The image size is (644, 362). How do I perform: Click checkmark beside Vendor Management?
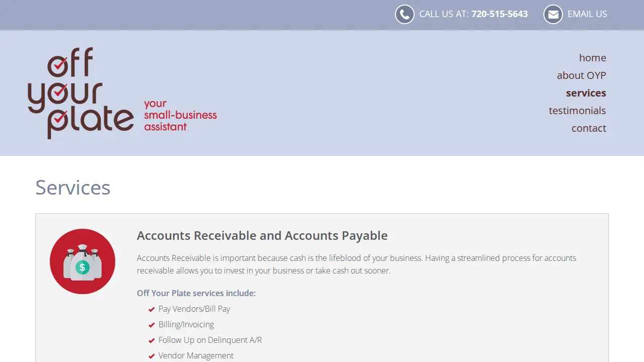pyautogui.click(x=151, y=356)
